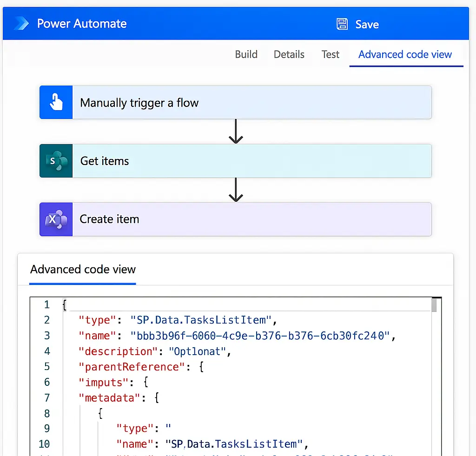Click inside the code editor first line
This screenshot has height=456, width=476.
(x=247, y=304)
